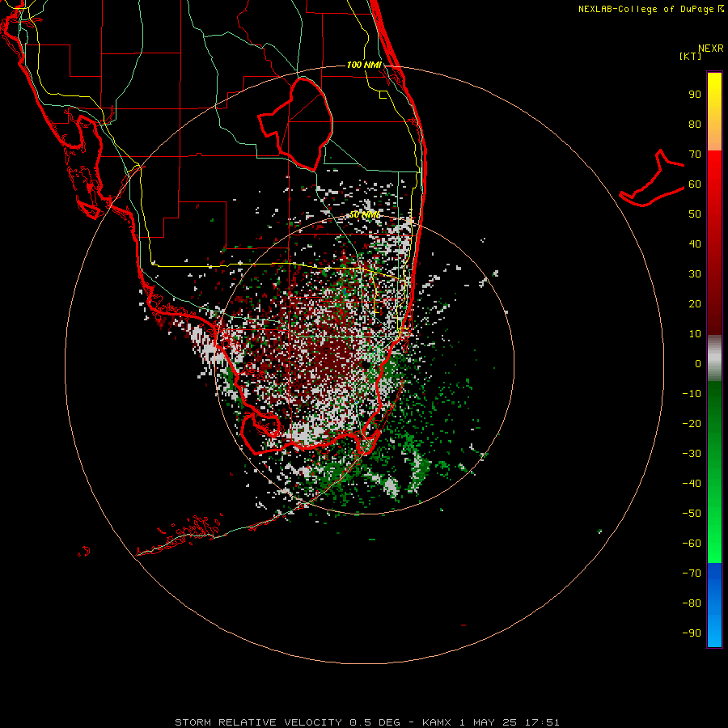Click the -50 scale value
Screen dimensions: 728x728
(x=692, y=514)
